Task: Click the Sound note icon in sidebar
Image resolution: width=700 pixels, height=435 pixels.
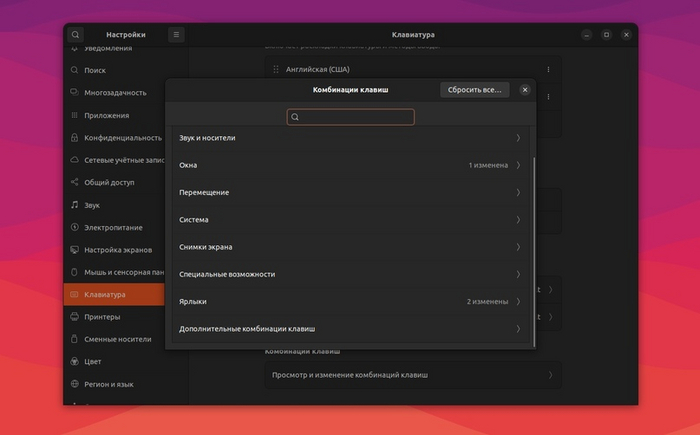Action: [x=75, y=204]
